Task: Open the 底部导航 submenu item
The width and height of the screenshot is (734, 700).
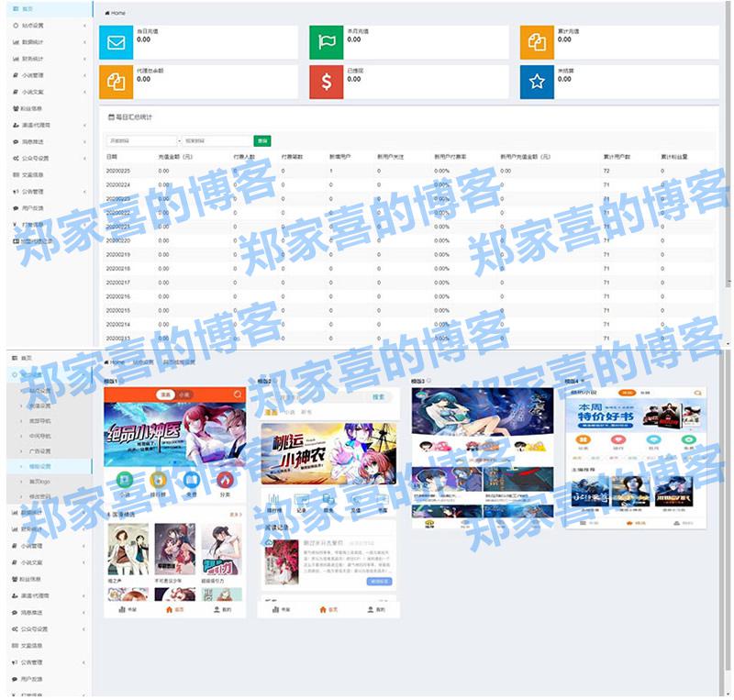Action: [x=50, y=421]
